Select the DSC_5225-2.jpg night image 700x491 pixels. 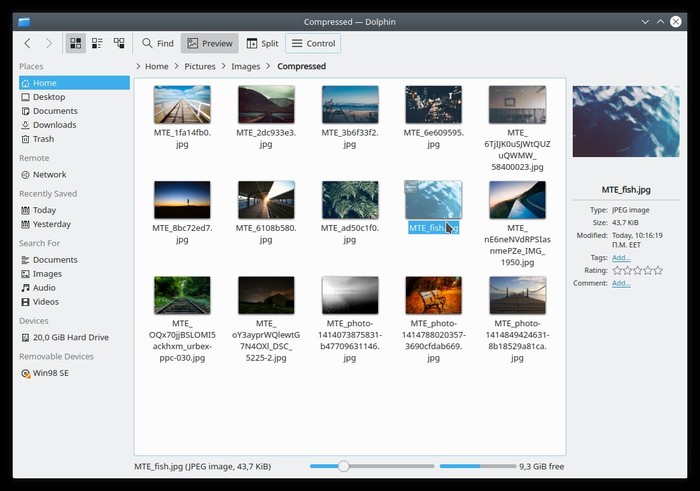tap(266, 295)
